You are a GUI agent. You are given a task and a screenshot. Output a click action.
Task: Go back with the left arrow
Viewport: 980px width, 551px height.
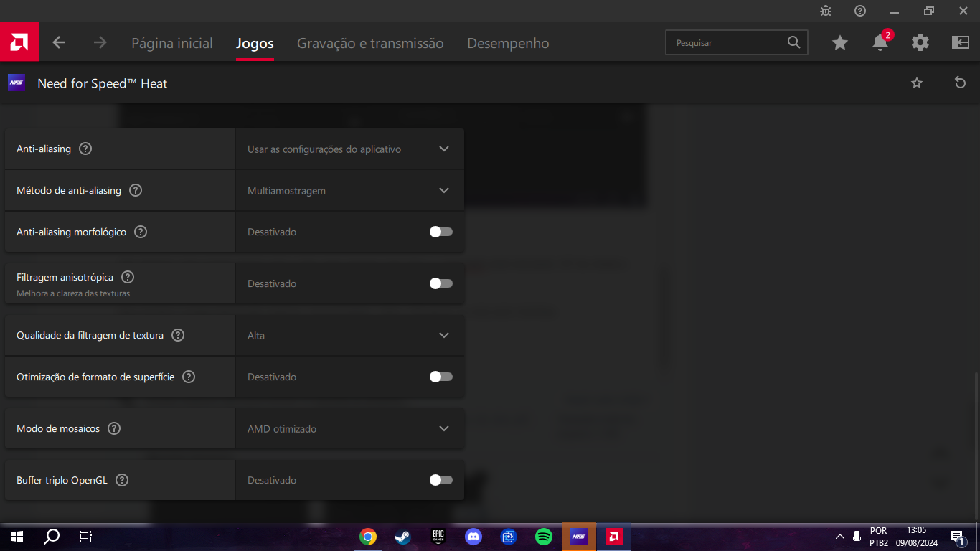pos(59,43)
